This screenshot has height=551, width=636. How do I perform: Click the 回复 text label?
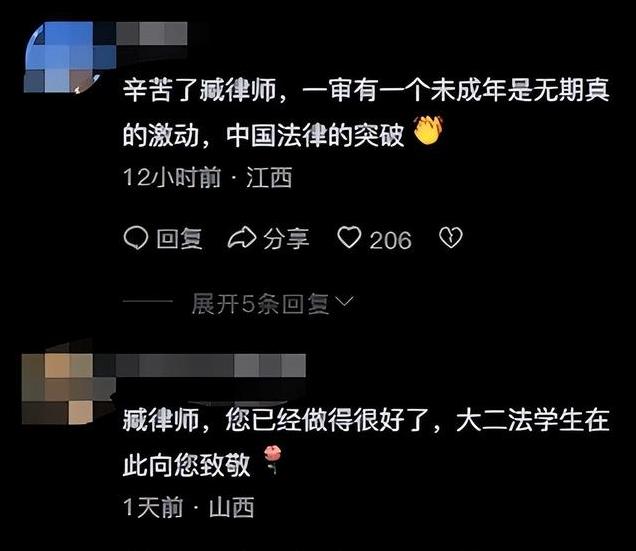click(x=179, y=239)
